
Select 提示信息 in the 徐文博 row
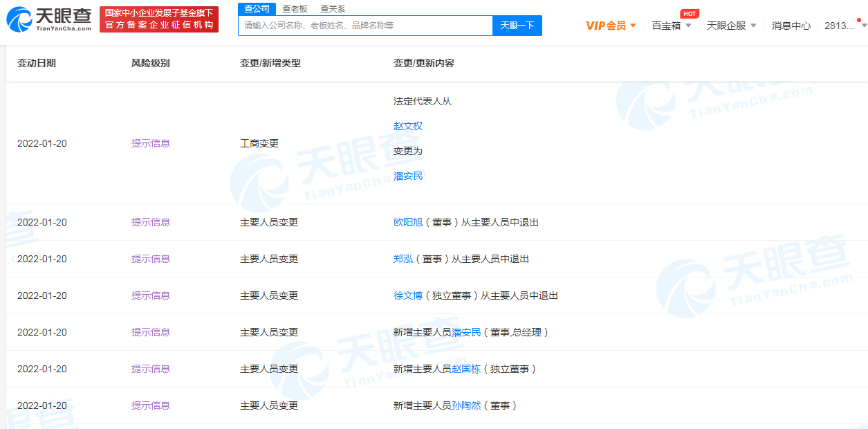point(151,295)
